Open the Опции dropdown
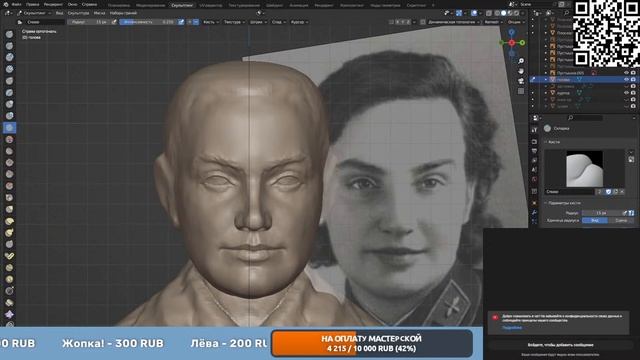This screenshot has width=640, height=360. coord(516,22)
